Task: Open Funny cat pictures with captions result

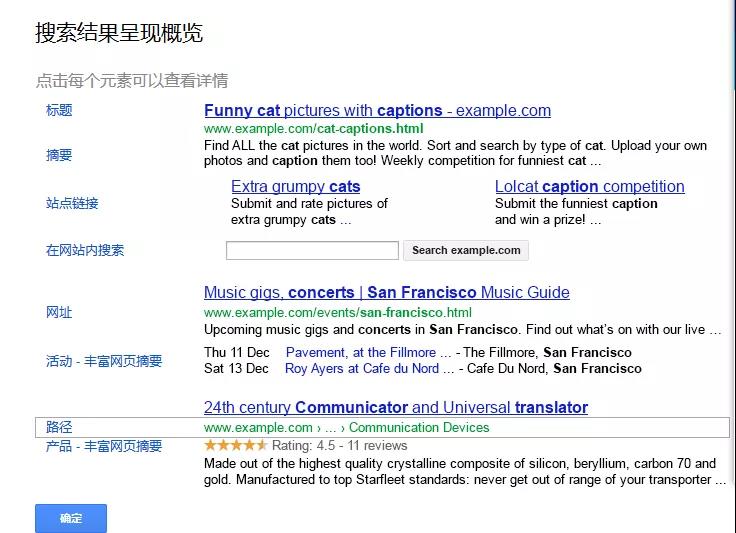Action: point(377,111)
